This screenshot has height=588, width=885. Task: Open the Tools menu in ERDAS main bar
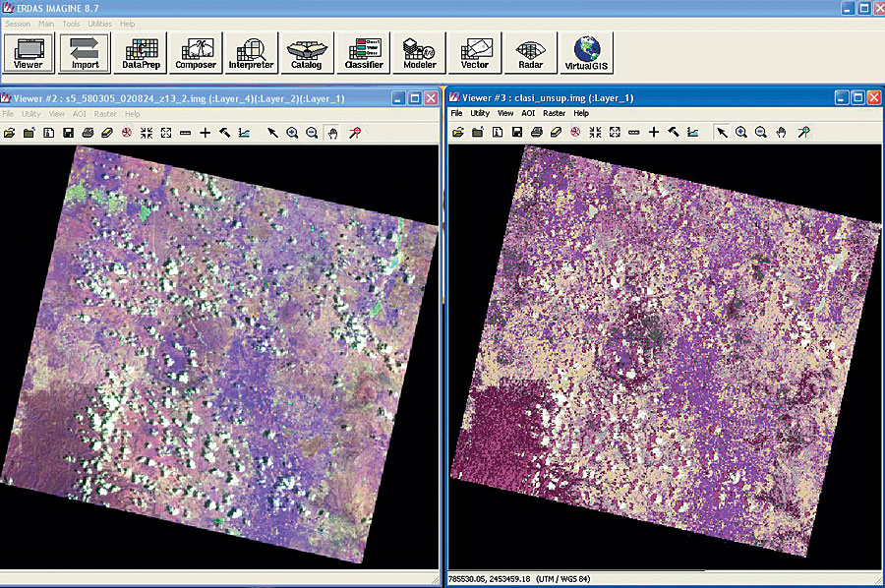pos(71,24)
